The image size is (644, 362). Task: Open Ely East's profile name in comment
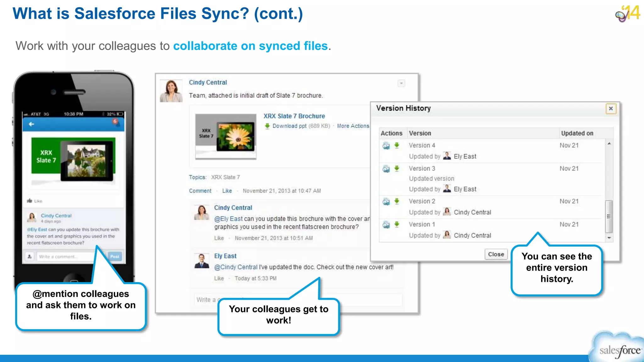(225, 256)
